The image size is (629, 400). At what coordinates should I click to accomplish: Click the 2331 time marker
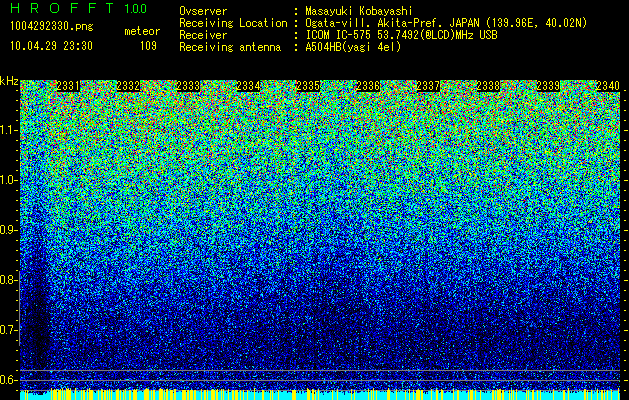[x=68, y=86]
